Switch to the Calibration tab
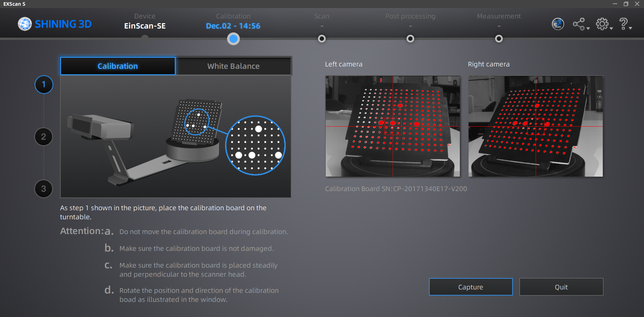The width and height of the screenshot is (644, 317). (118, 66)
